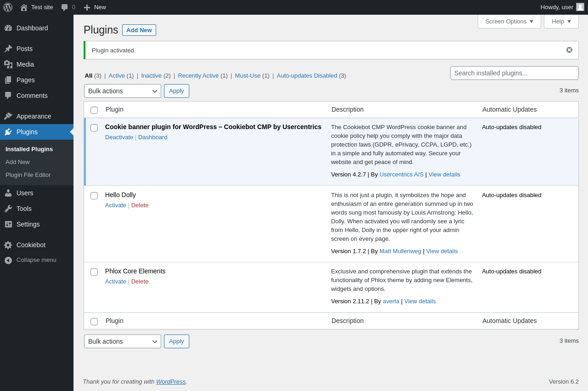Click the Version 6.2 footer text
Viewport: 588px width, 391px height.
point(564,381)
